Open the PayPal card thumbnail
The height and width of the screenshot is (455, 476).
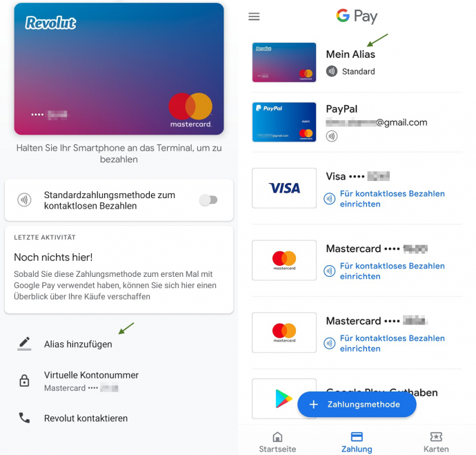click(x=284, y=122)
